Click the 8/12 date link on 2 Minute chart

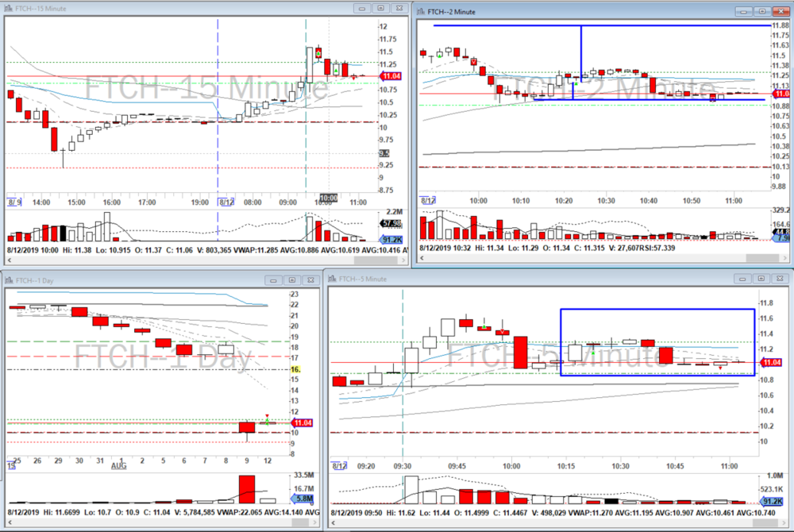click(428, 201)
